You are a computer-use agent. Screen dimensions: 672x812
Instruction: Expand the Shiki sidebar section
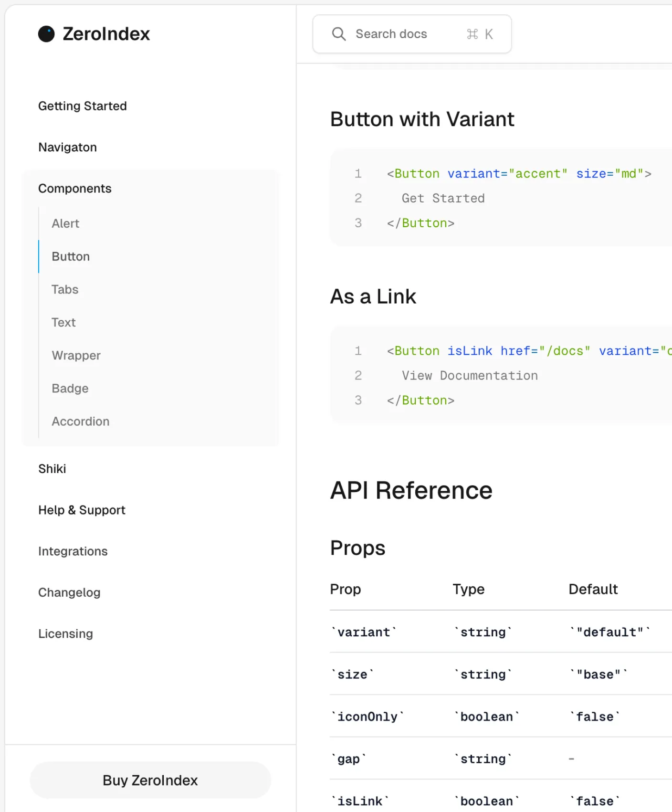tap(52, 469)
